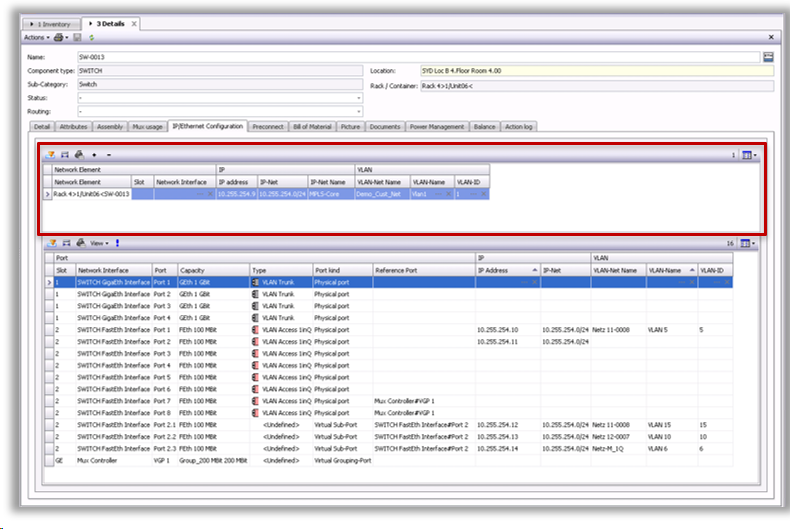Open the Action log tab
Viewport: 796px width, 529px height.
(x=518, y=126)
